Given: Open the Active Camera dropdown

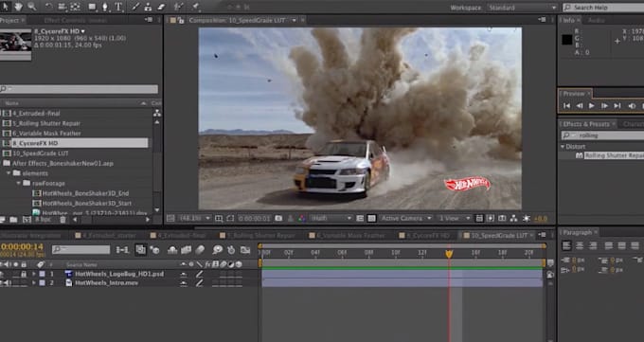Looking at the screenshot, I should coord(405,218).
